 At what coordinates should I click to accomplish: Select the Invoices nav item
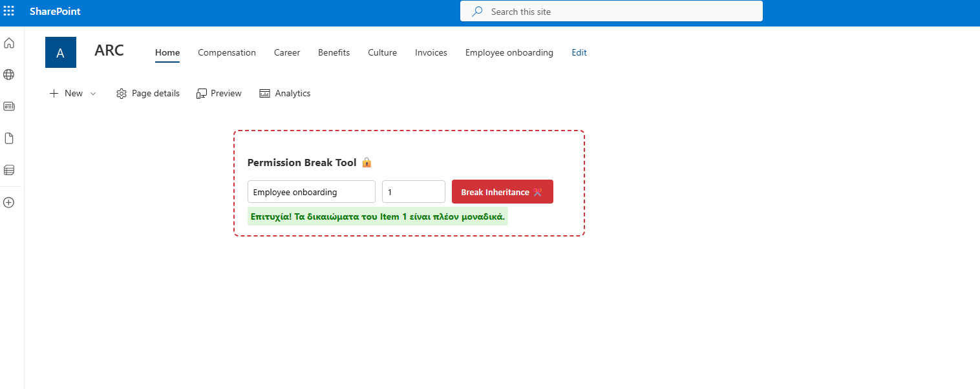431,53
